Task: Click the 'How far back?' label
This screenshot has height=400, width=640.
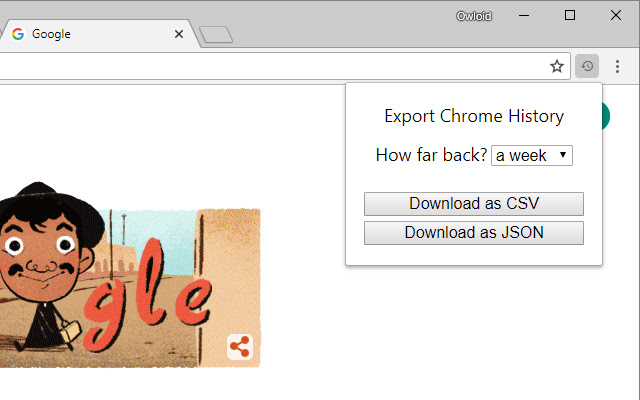Action: coord(431,155)
